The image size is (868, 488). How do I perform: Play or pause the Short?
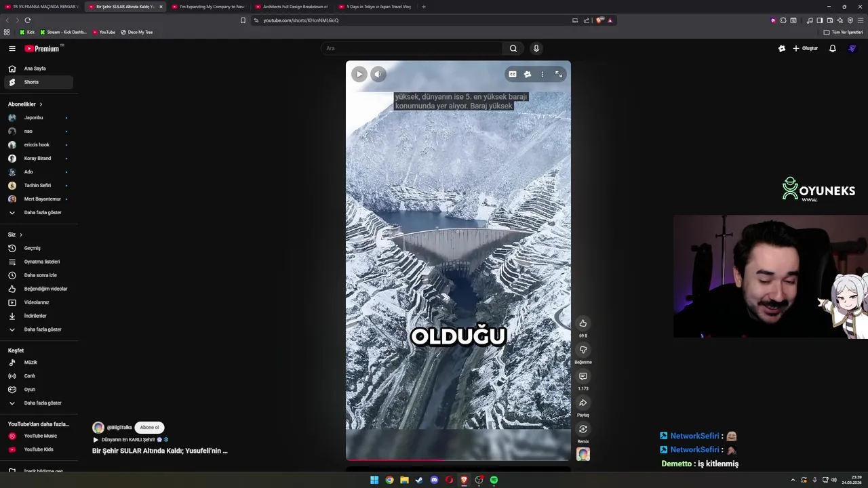[x=359, y=75]
